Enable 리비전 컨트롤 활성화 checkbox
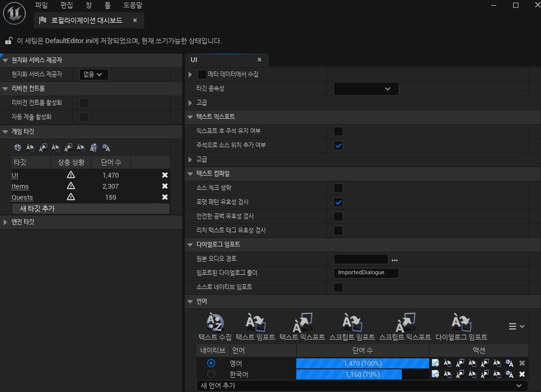The width and height of the screenshot is (541, 392). point(84,103)
